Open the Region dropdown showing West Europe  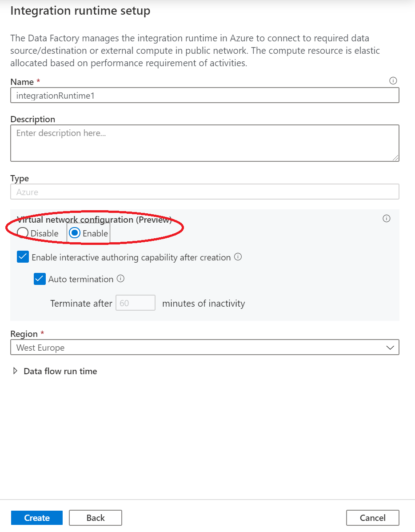pyautogui.click(x=204, y=347)
